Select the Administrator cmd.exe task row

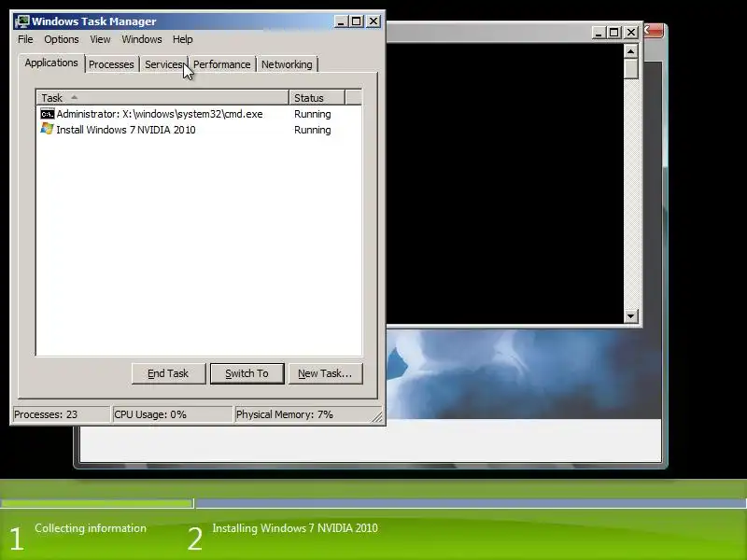pos(199,114)
